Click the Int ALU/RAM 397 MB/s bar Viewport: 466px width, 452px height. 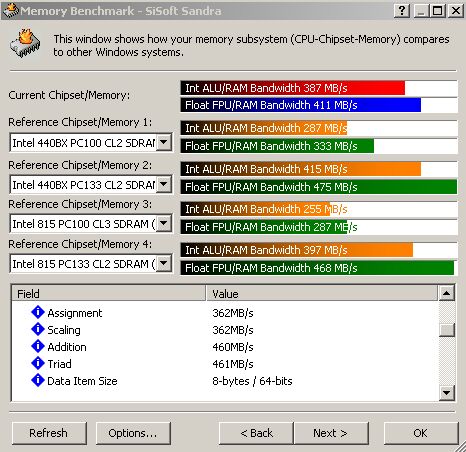[x=297, y=250]
